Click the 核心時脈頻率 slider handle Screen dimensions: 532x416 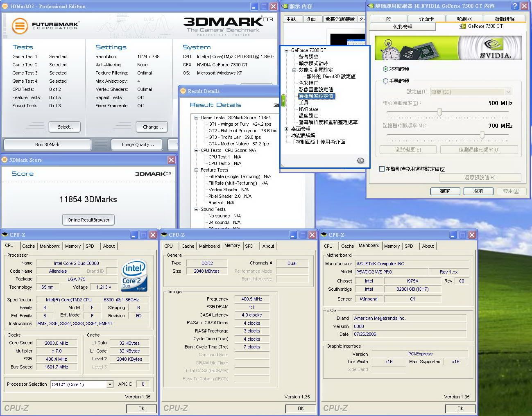coord(439,112)
